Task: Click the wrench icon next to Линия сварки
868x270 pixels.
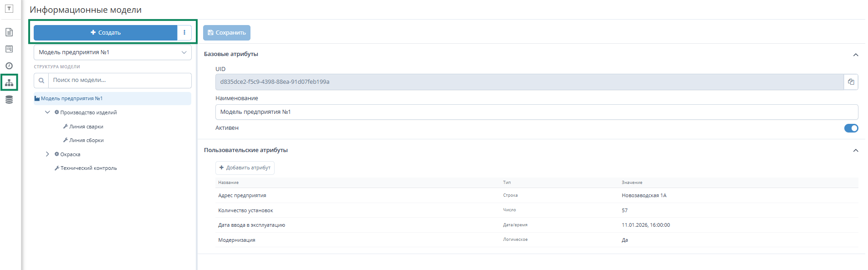Action: (x=66, y=126)
